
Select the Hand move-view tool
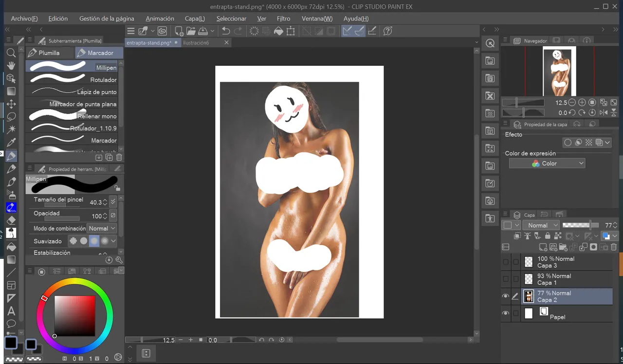(x=11, y=65)
